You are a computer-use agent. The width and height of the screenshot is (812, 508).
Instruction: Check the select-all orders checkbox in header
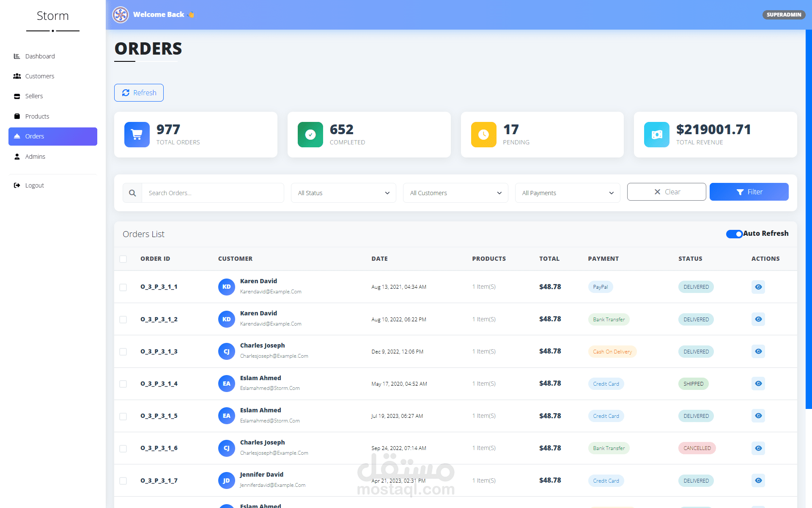pos(123,259)
